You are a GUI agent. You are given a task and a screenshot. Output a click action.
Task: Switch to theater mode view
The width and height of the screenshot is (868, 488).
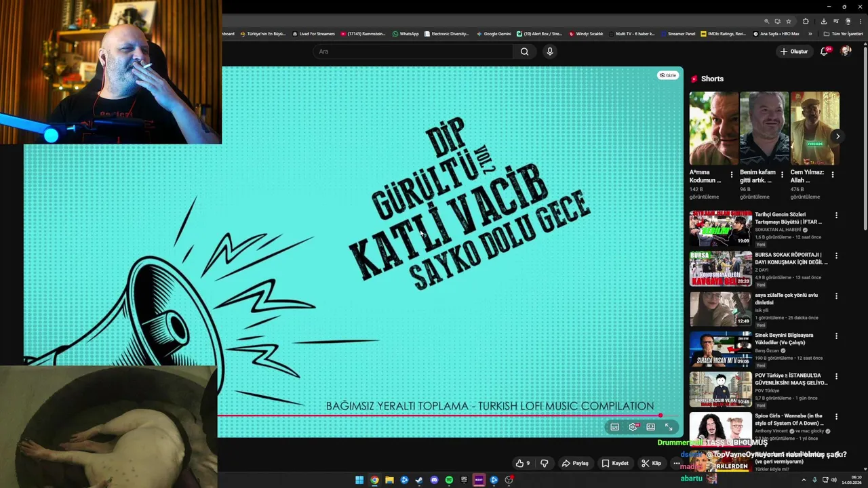tap(651, 427)
